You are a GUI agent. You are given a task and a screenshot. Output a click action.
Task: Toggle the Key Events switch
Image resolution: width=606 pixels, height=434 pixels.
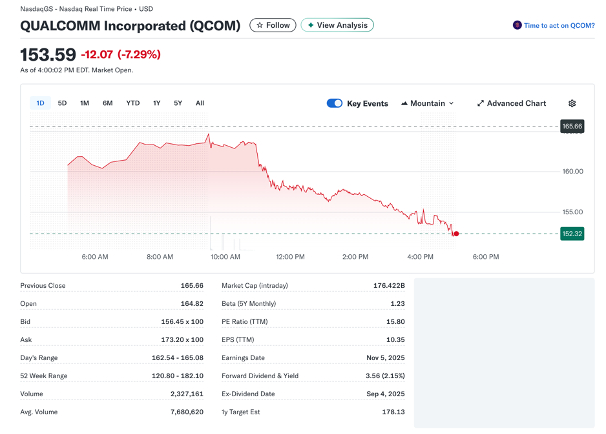click(x=335, y=103)
